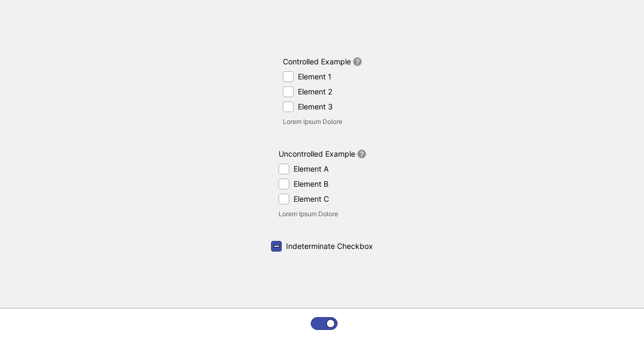Open the Uncontrolled Example help tooltip icon
The image size is (644, 338).
click(x=362, y=154)
